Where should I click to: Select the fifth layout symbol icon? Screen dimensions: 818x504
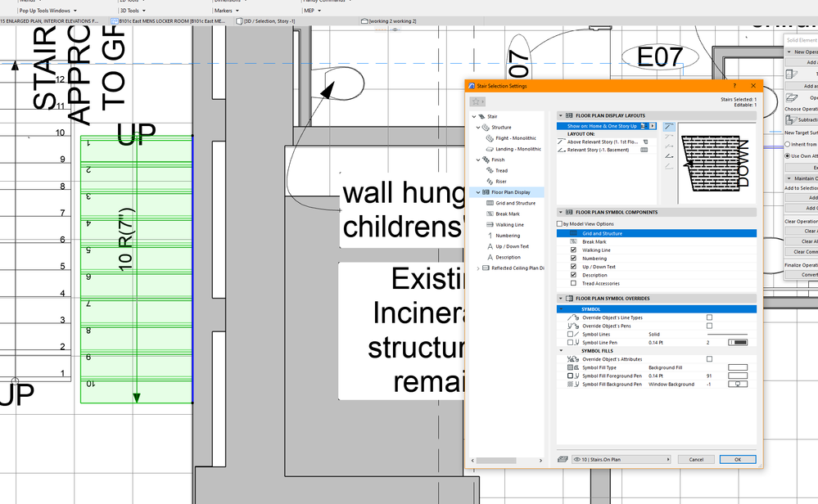[x=668, y=166]
